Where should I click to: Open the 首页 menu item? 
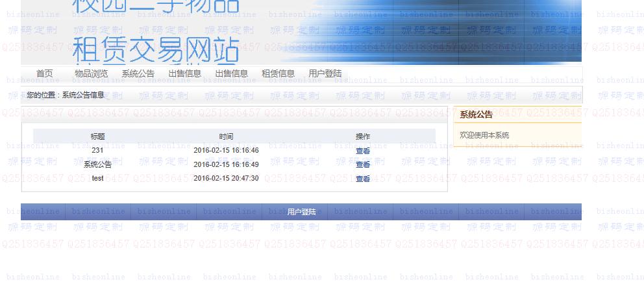(45, 73)
